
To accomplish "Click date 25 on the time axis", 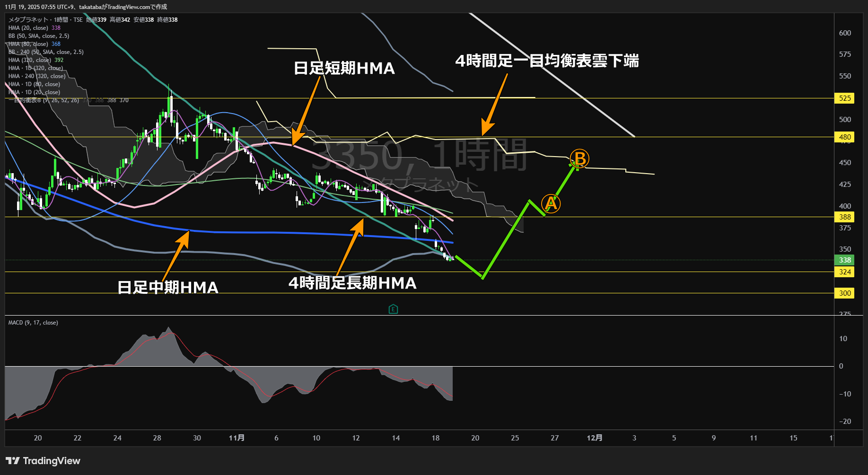I will click(515, 438).
